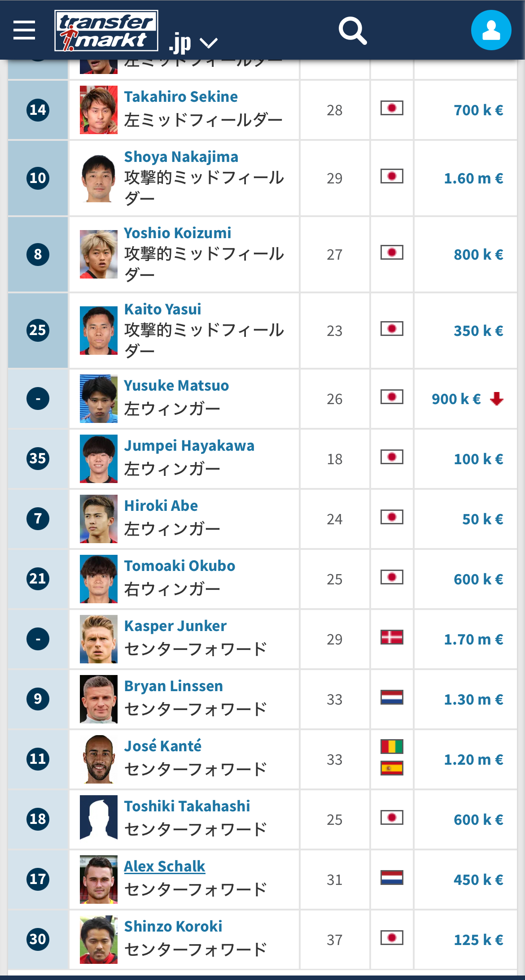Open Tomoaki Okubo's profile link
Image resolution: width=525 pixels, height=980 pixels.
tap(179, 566)
